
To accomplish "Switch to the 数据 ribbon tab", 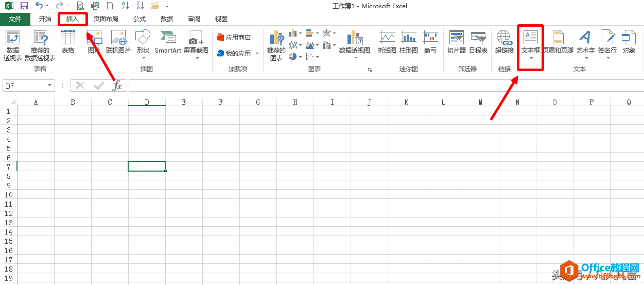I will click(x=167, y=19).
